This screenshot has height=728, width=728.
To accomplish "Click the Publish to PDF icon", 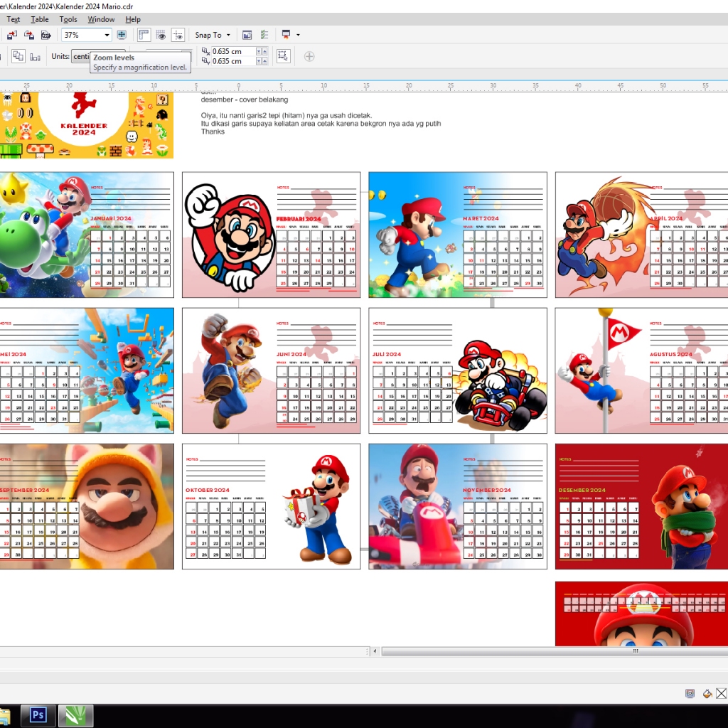I will [45, 35].
